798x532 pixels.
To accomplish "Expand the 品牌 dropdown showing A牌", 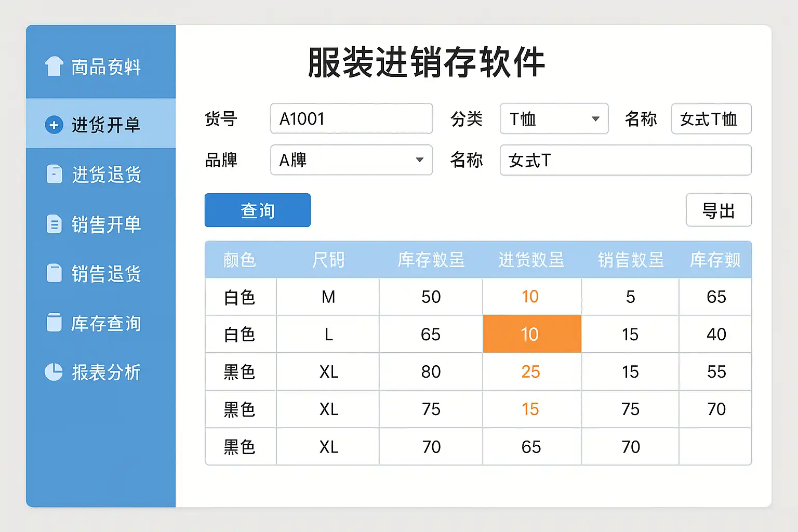I will point(351,160).
